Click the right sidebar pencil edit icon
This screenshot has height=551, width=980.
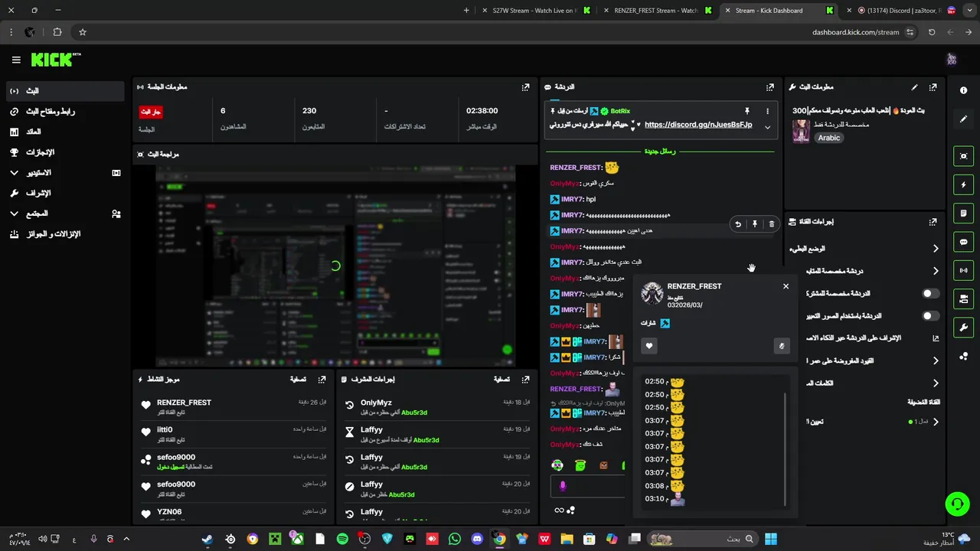pos(963,119)
